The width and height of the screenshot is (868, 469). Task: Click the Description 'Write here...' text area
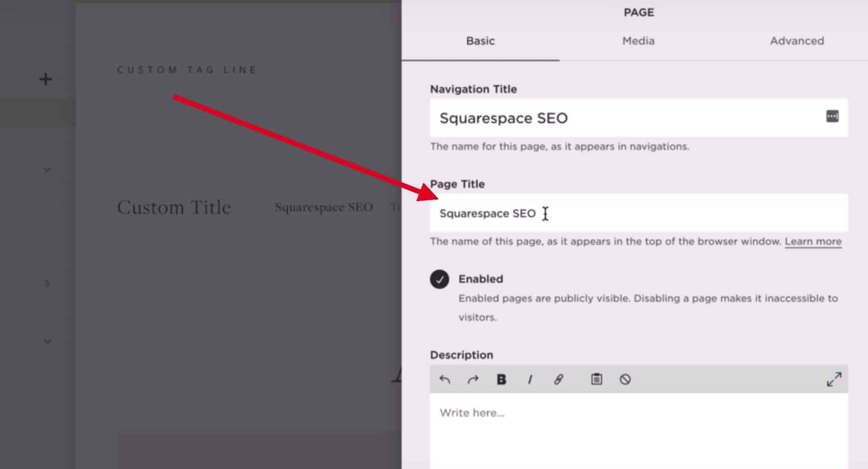pos(639,431)
